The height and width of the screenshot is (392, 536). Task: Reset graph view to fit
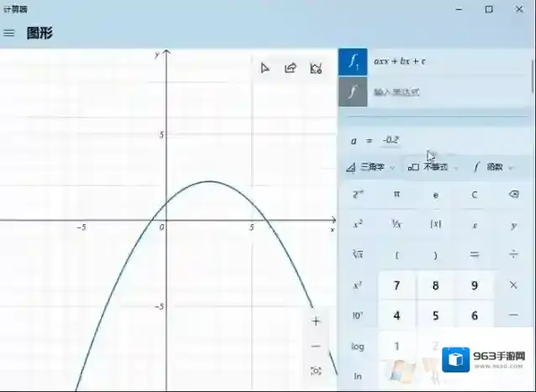point(316,371)
